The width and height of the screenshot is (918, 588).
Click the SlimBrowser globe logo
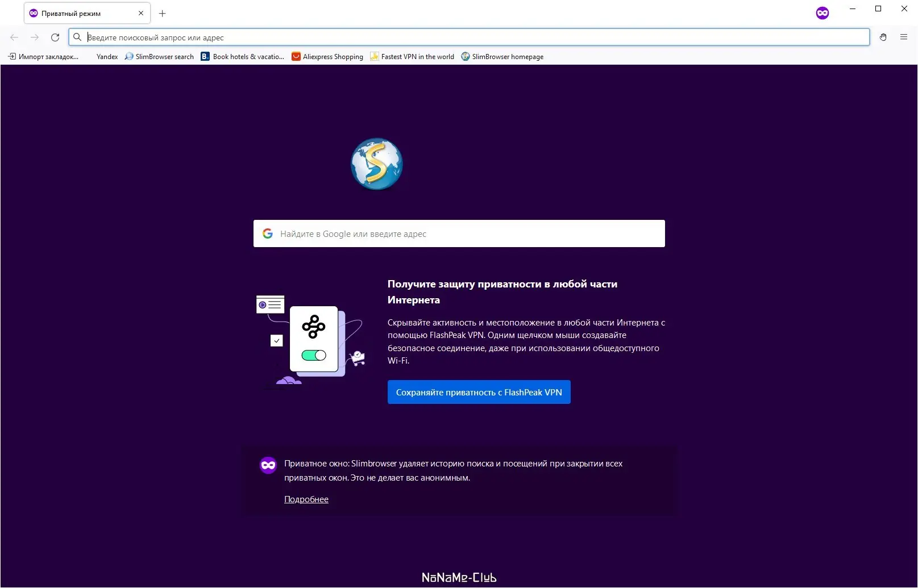tap(376, 164)
